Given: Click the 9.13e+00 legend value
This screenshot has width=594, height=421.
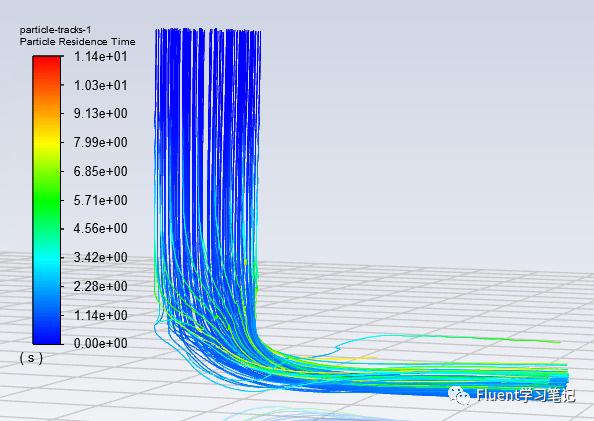Looking at the screenshot, I should (x=100, y=114).
